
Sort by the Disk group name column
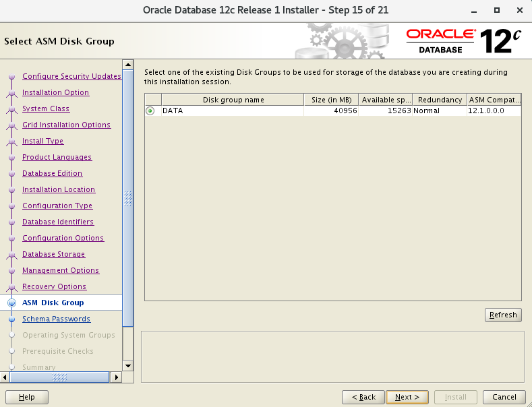click(233, 100)
